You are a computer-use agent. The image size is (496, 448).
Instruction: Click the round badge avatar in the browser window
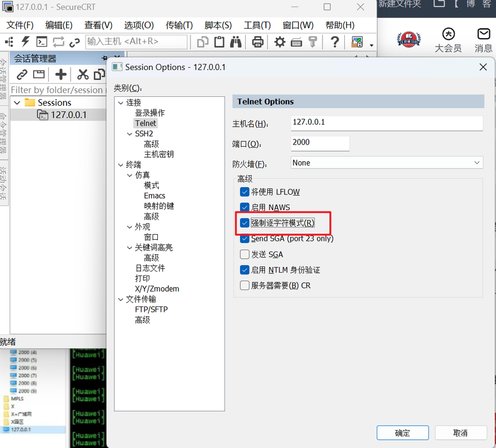pos(409,40)
